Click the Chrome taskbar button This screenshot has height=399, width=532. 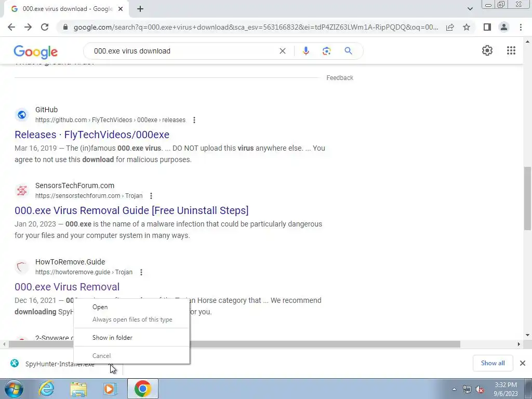tap(142, 389)
